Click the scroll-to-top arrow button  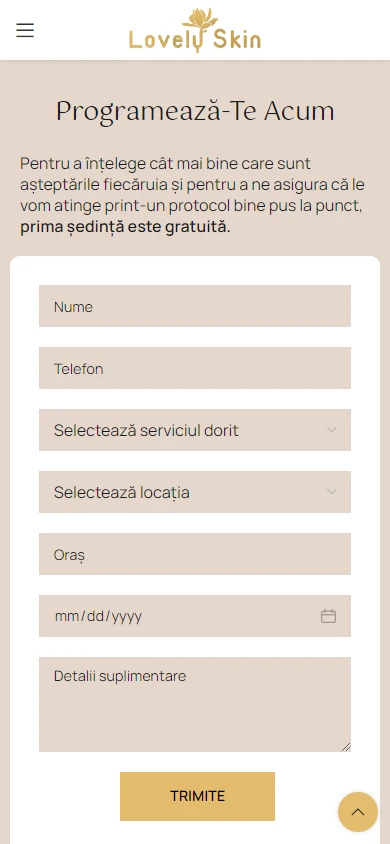click(x=358, y=812)
